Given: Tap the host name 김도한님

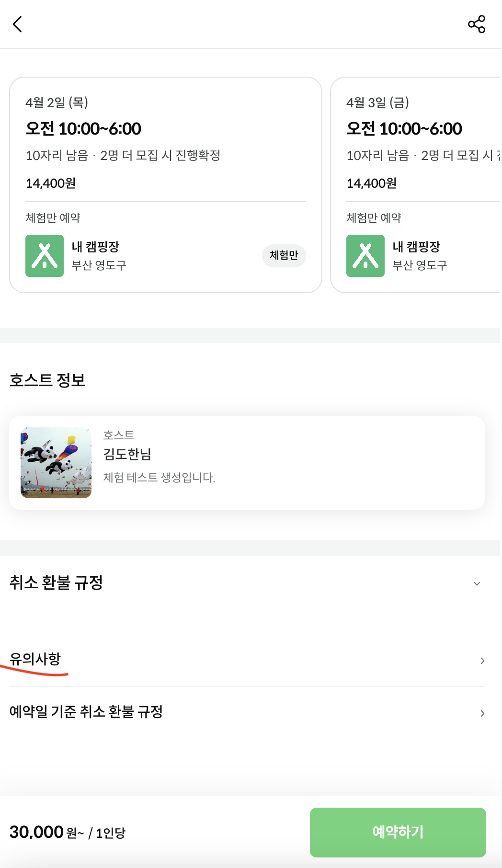Looking at the screenshot, I should (127, 454).
